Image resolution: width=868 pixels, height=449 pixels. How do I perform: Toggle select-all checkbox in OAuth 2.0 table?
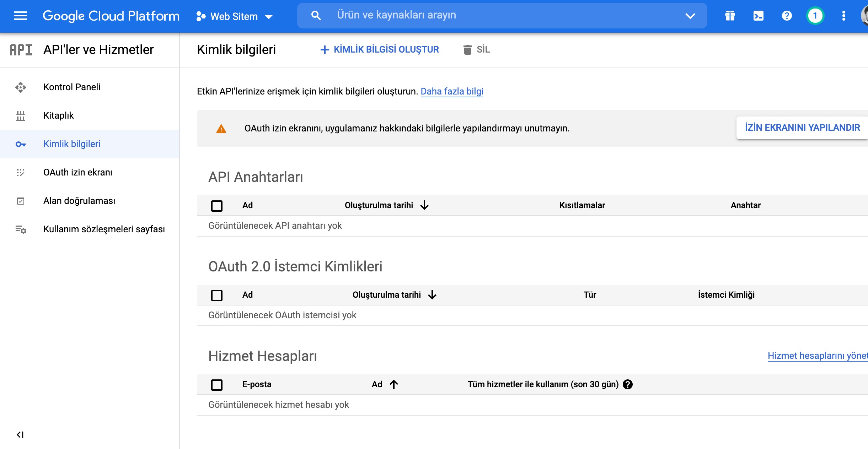coord(217,295)
